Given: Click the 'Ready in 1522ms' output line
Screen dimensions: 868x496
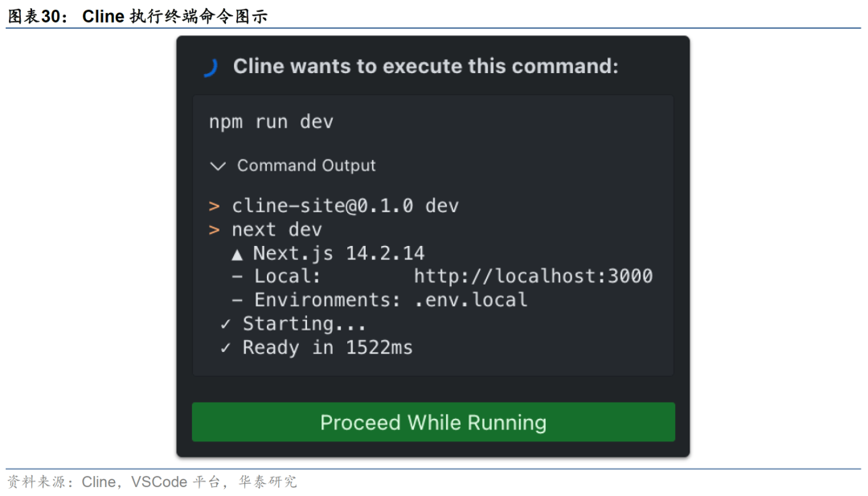Looking at the screenshot, I should [x=327, y=348].
